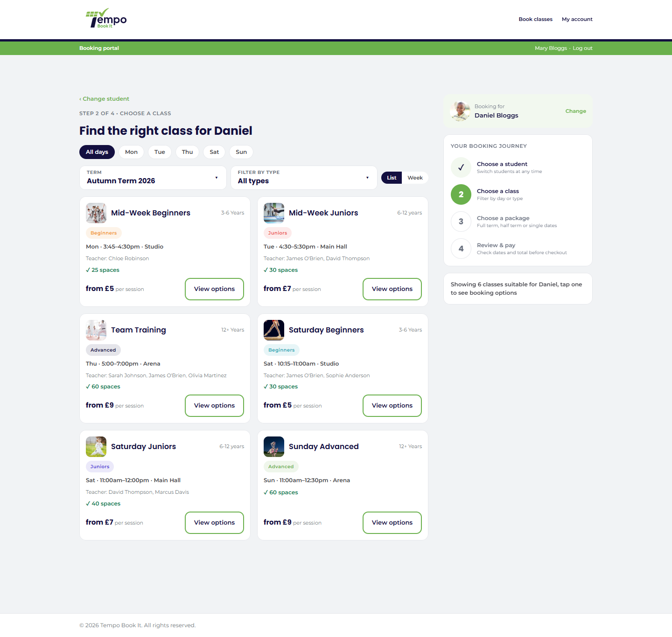Click the completed Choose a student checkmark
Image resolution: width=672 pixels, height=637 pixels.
coord(461,167)
